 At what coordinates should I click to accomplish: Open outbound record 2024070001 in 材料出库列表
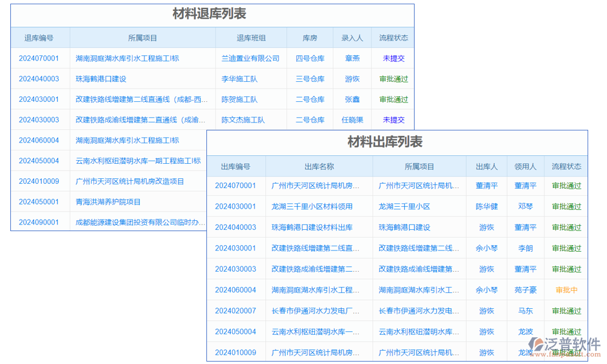[236, 186]
